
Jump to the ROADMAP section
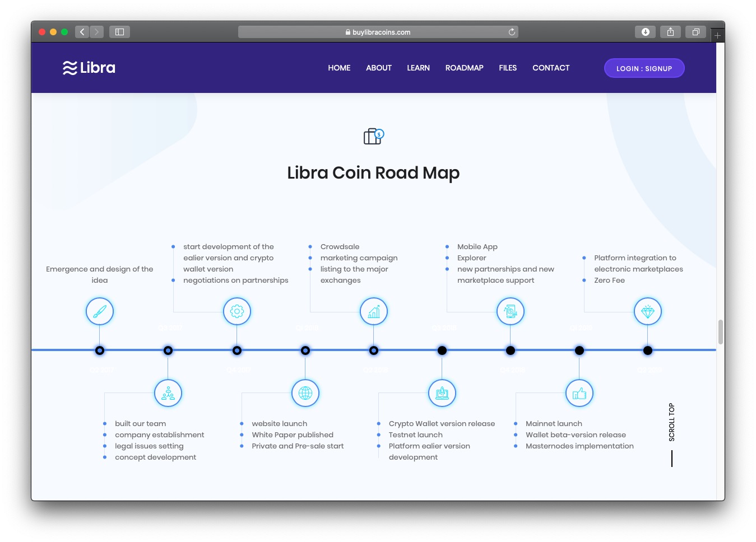(x=465, y=68)
